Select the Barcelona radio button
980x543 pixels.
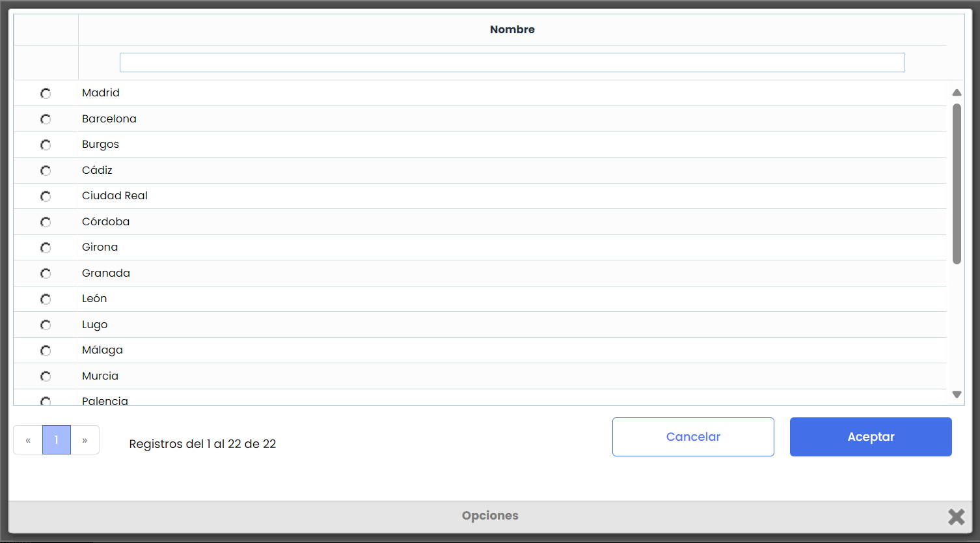(x=46, y=119)
